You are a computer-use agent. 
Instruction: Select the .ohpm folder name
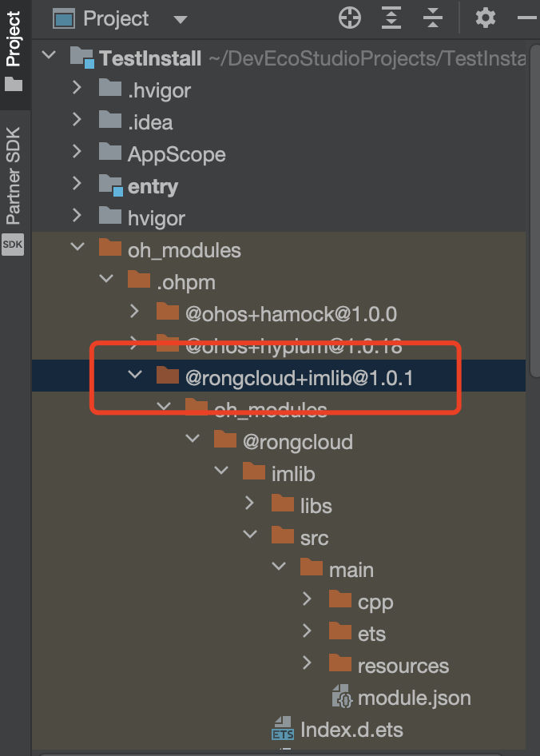point(185,283)
